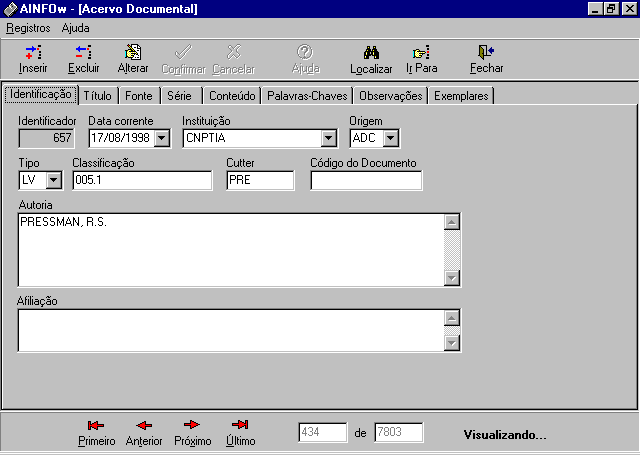The image size is (640, 455).
Task: Click the Alterar edit icon
Action: tap(133, 52)
